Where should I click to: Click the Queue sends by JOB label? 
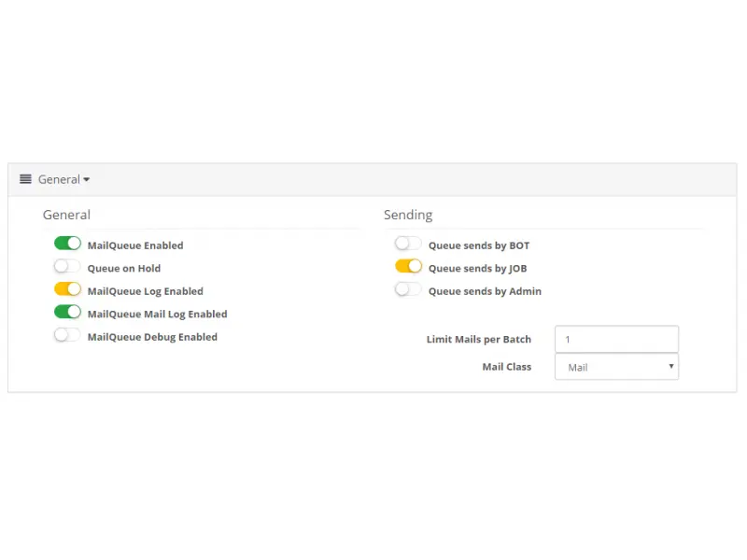click(x=477, y=268)
